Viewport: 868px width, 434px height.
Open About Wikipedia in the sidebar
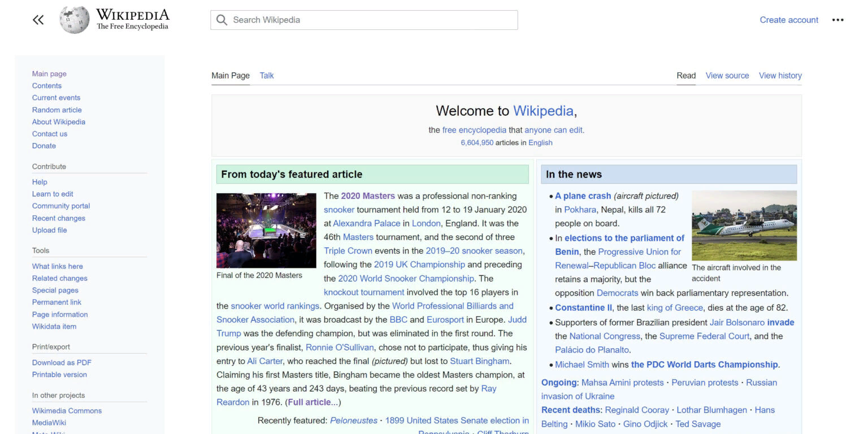(59, 121)
